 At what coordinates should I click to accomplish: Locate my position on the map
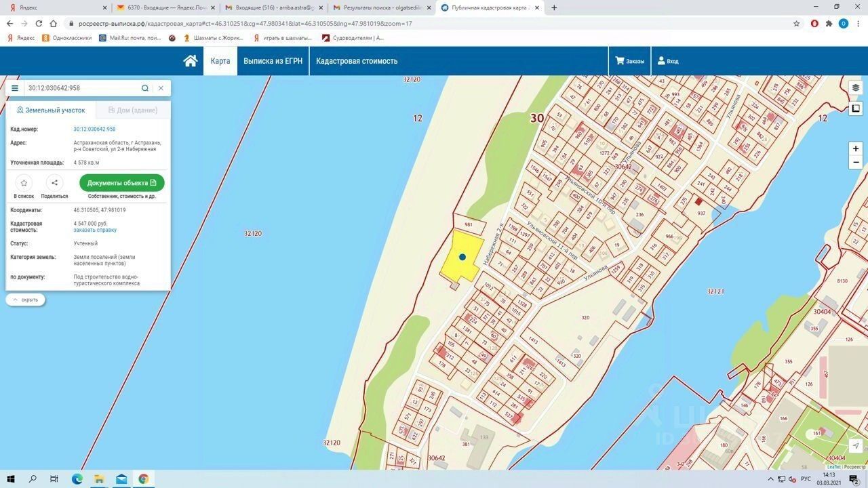pyautogui.click(x=856, y=446)
